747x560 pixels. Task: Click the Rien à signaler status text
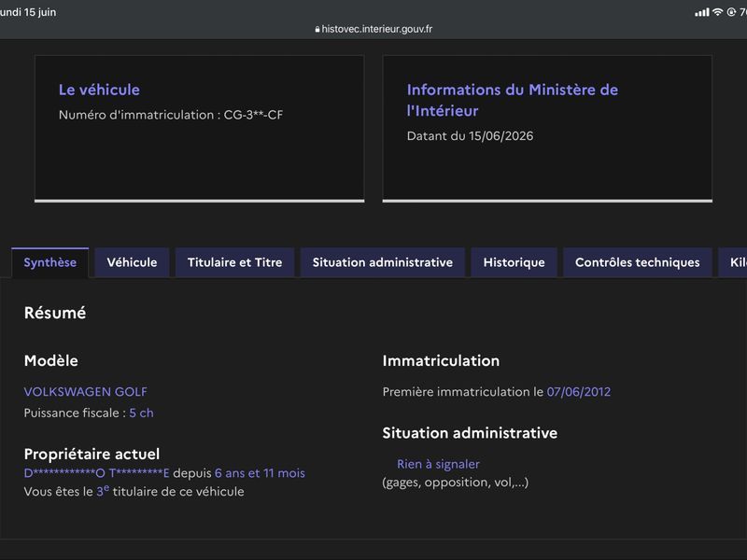438,464
